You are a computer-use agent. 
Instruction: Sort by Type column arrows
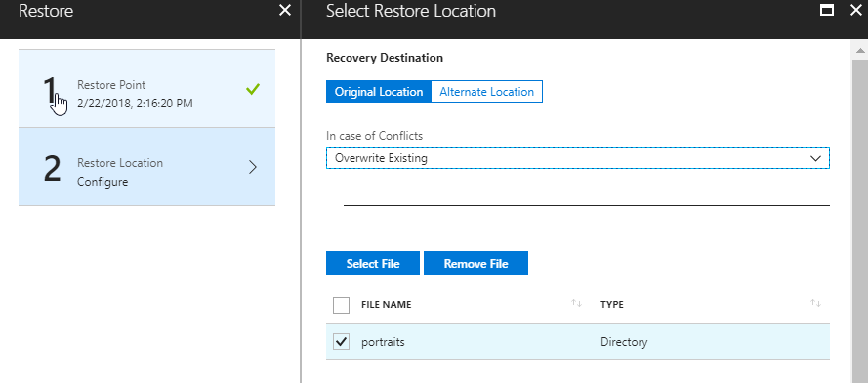pos(815,303)
